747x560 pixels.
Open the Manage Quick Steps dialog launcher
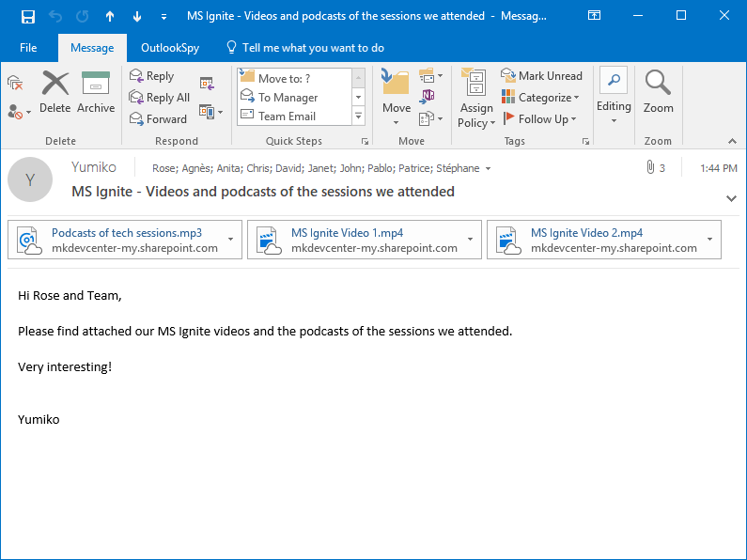point(365,142)
